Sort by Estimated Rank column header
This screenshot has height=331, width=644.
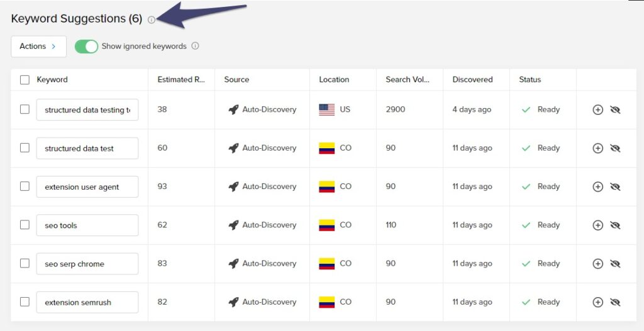tap(181, 80)
